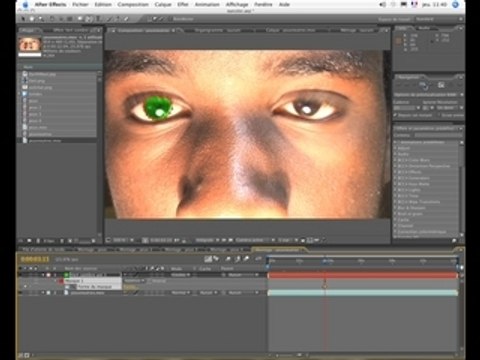Click the project item thumbnail preview
480x360 pixels.
tap(30, 44)
